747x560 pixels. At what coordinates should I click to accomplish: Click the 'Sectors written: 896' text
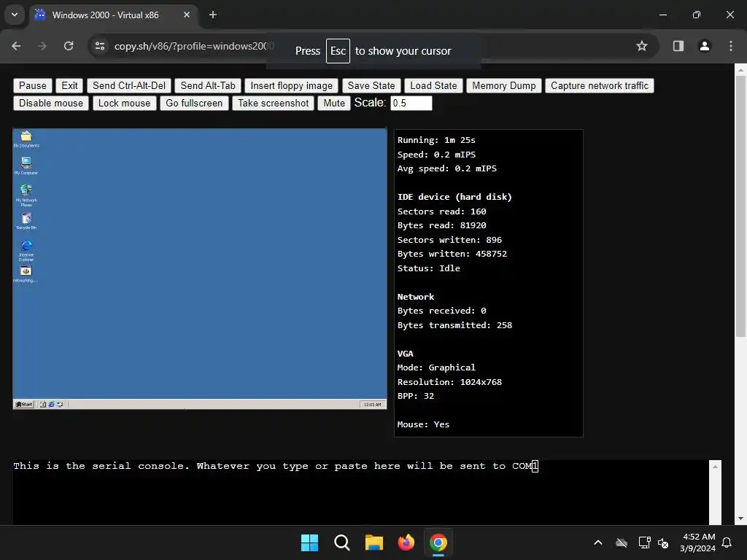pyautogui.click(x=449, y=240)
